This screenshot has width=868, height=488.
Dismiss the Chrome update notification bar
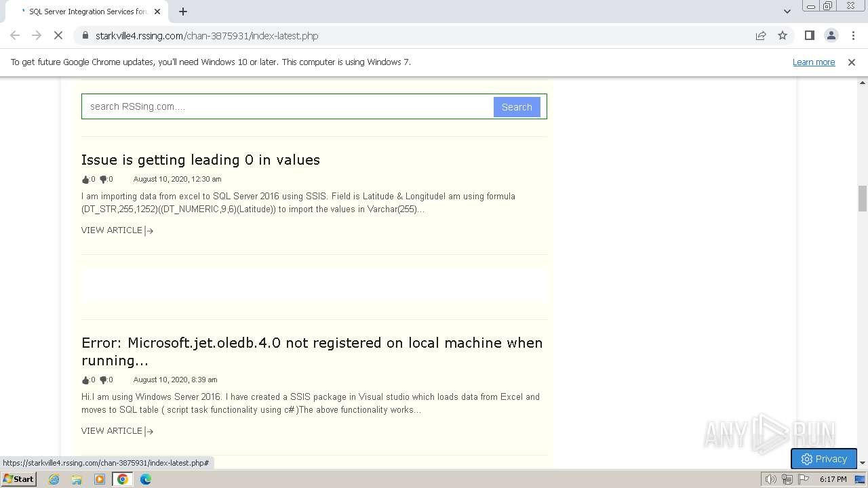pos(852,62)
